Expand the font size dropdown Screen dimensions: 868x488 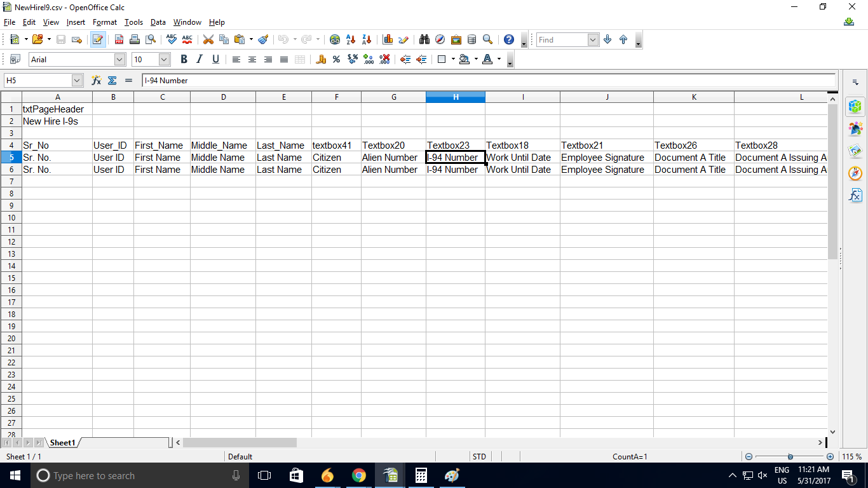pyautogui.click(x=164, y=59)
